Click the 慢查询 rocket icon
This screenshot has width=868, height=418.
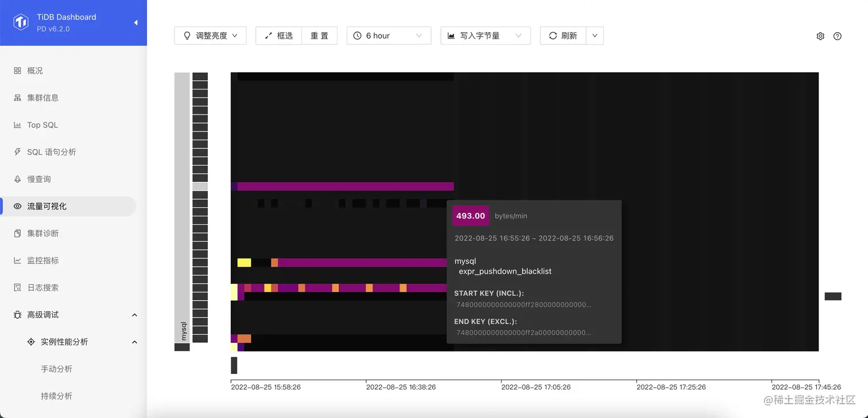point(17,179)
